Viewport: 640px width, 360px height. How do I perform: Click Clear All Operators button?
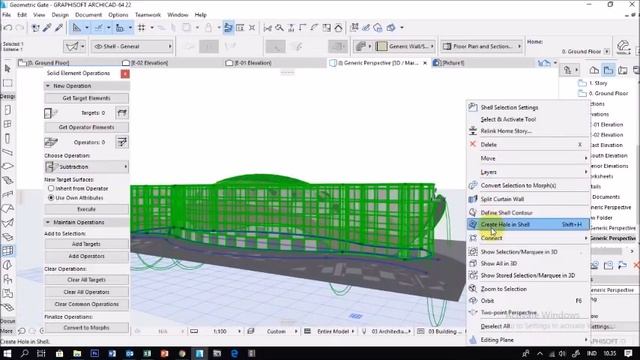pyautogui.click(x=87, y=292)
